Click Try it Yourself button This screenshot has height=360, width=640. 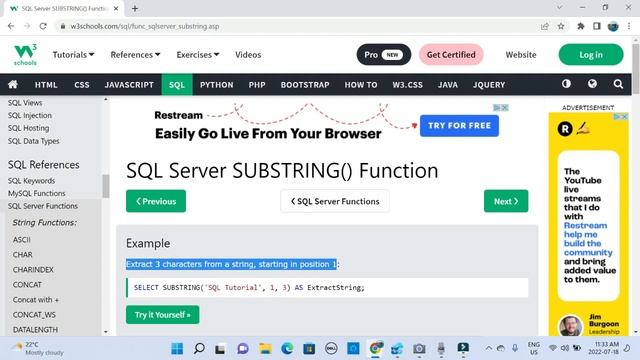[162, 315]
